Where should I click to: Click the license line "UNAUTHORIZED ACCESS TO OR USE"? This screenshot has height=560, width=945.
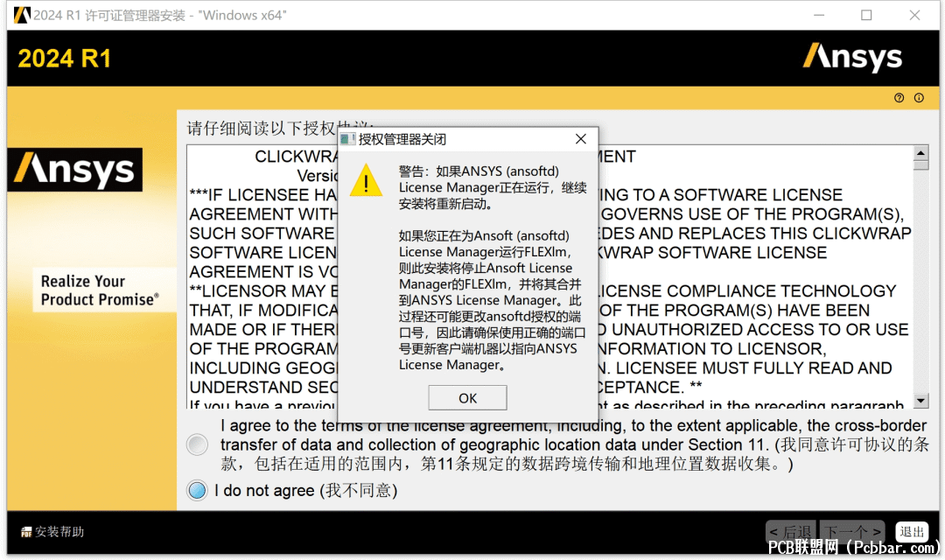[x=760, y=330]
